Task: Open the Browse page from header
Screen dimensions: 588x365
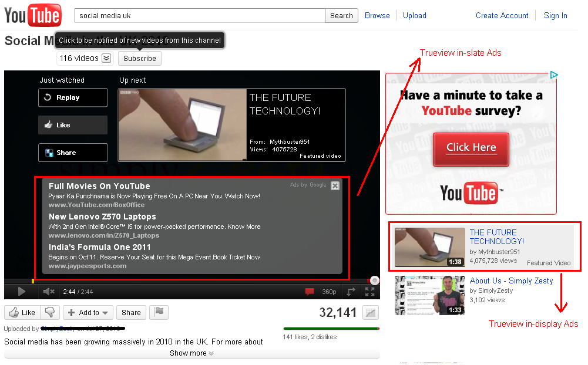Action: coord(377,16)
